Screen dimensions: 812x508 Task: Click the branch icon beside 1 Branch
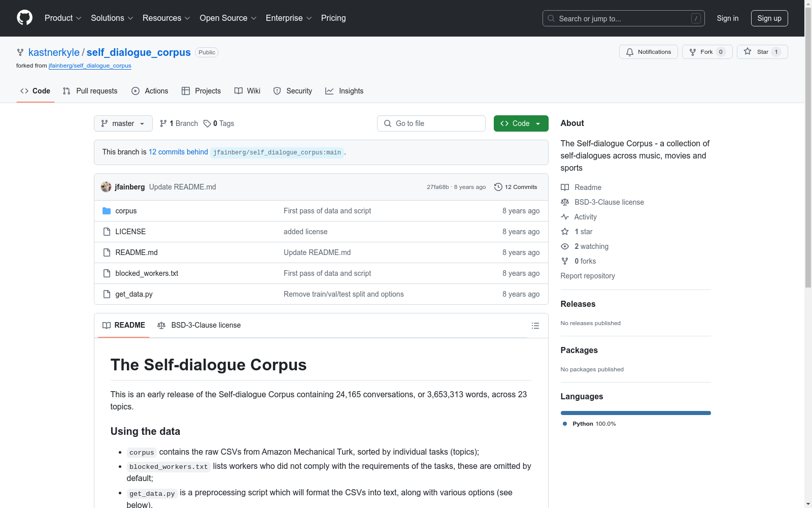(163, 123)
